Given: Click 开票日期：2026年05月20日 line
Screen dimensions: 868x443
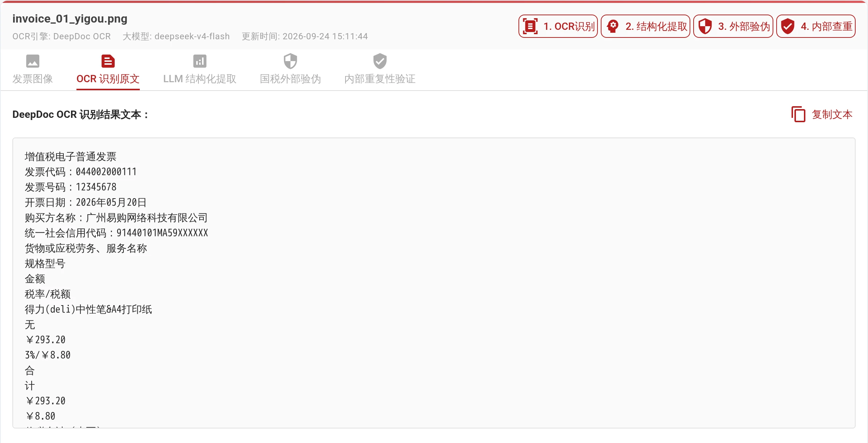Looking at the screenshot, I should [x=86, y=203].
